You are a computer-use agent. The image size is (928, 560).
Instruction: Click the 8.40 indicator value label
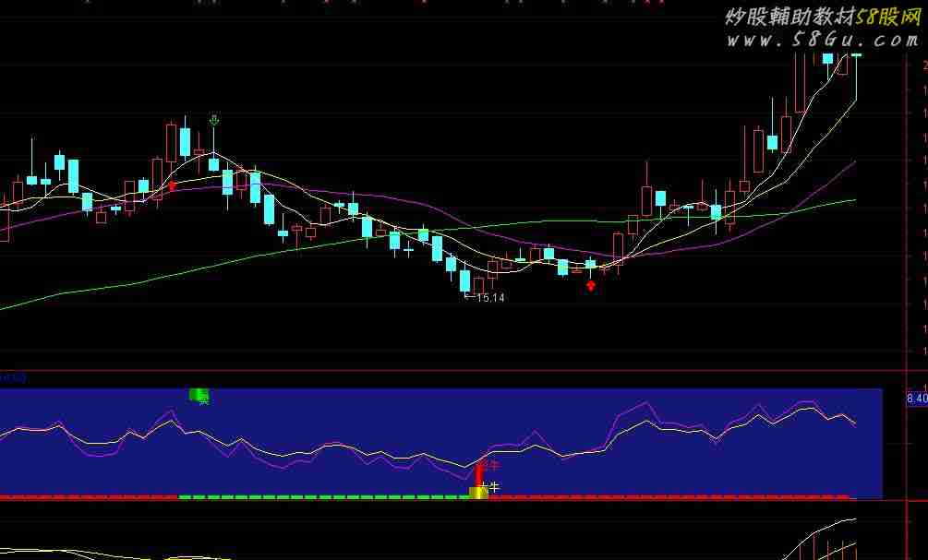917,399
